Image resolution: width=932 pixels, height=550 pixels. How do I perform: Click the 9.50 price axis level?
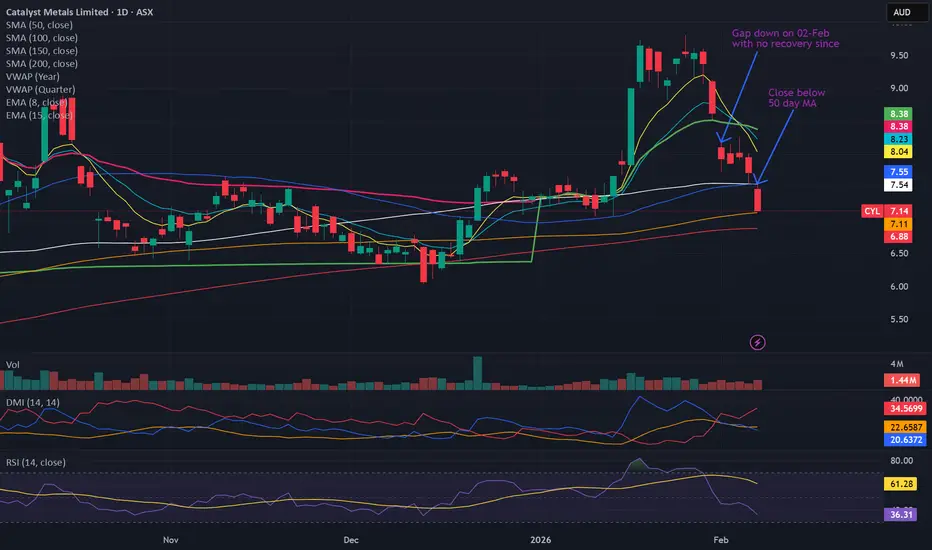tap(899, 55)
